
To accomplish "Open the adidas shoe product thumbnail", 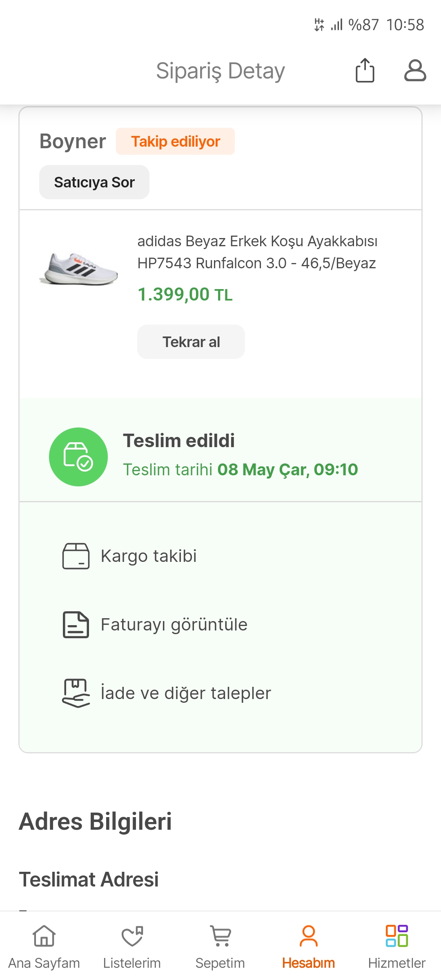I will 79,269.
